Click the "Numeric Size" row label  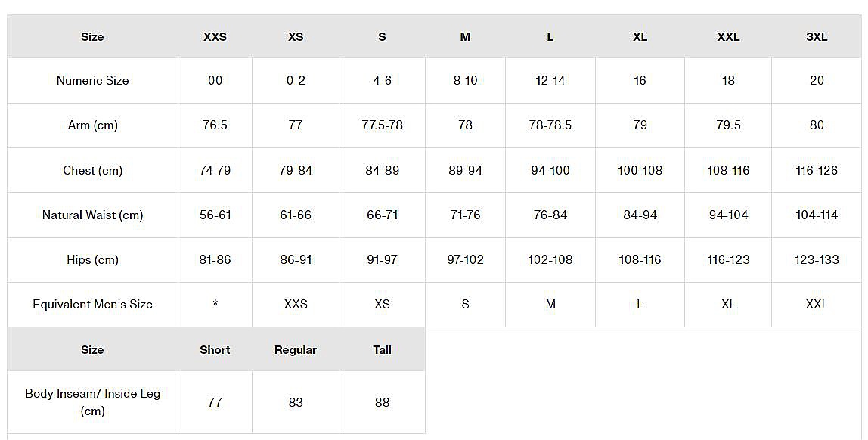[x=92, y=81]
